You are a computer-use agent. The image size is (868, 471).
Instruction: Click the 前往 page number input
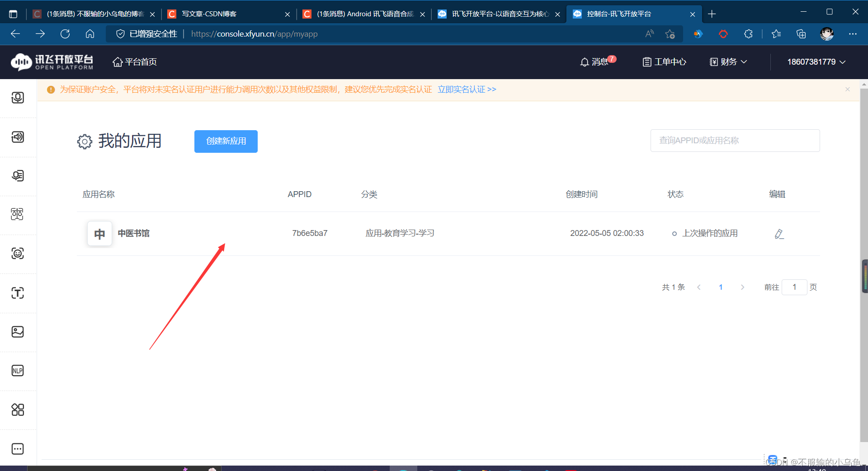coord(794,287)
